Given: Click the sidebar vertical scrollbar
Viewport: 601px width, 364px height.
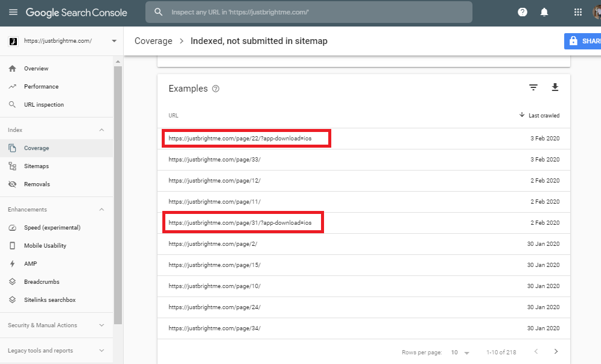Looking at the screenshot, I should [118, 195].
